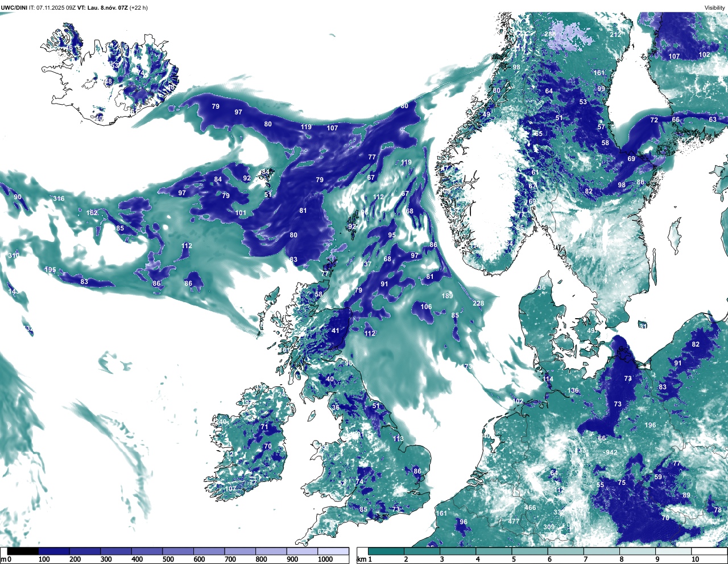
Task: Click the map value '57'
Action: click(601, 127)
